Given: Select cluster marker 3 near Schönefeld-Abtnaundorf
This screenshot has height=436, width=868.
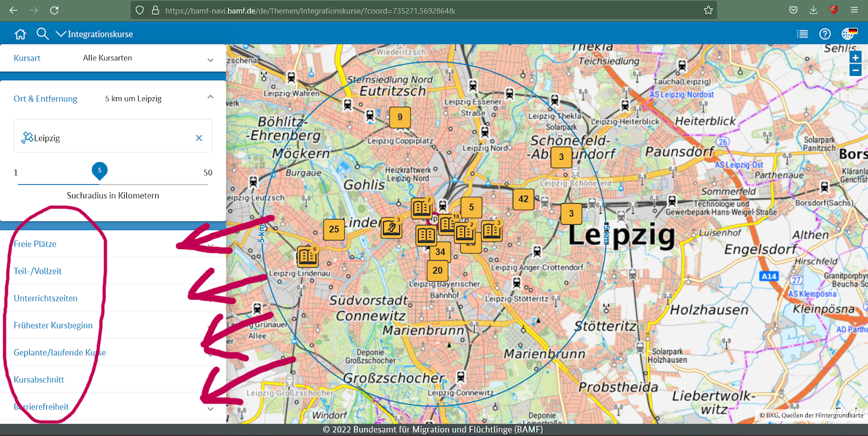Looking at the screenshot, I should (x=561, y=157).
